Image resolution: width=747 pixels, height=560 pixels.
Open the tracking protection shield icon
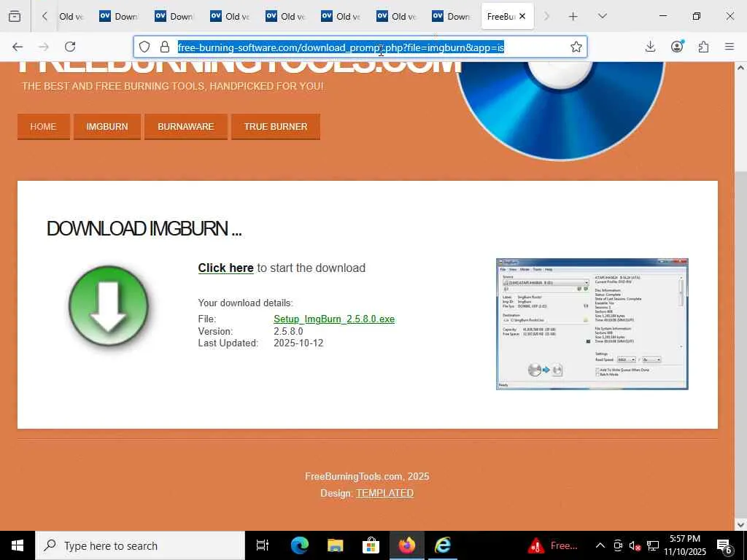(x=144, y=47)
